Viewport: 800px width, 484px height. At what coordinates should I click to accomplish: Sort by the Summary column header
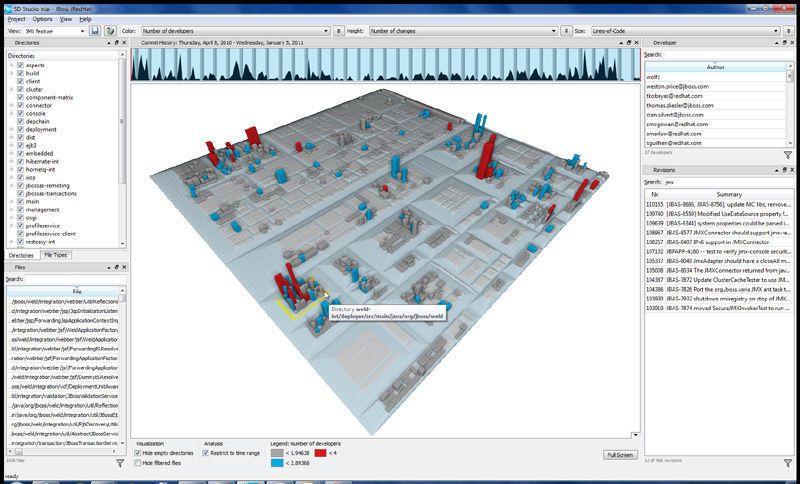point(729,194)
